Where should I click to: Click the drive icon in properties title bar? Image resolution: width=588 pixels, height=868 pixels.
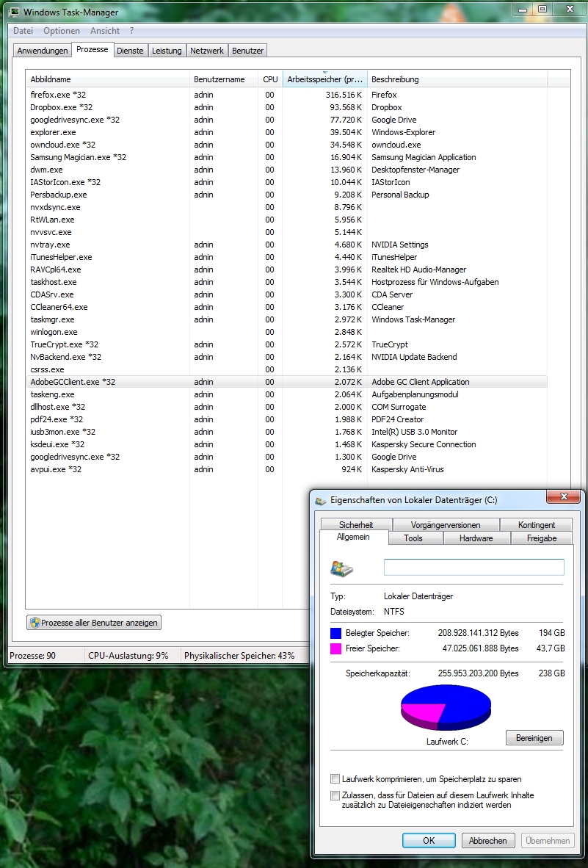[x=321, y=500]
